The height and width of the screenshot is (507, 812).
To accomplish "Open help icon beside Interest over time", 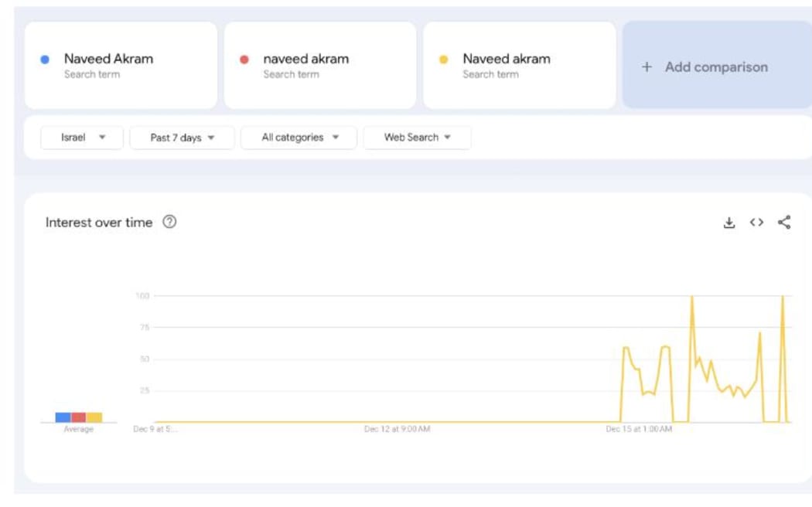I will [169, 222].
